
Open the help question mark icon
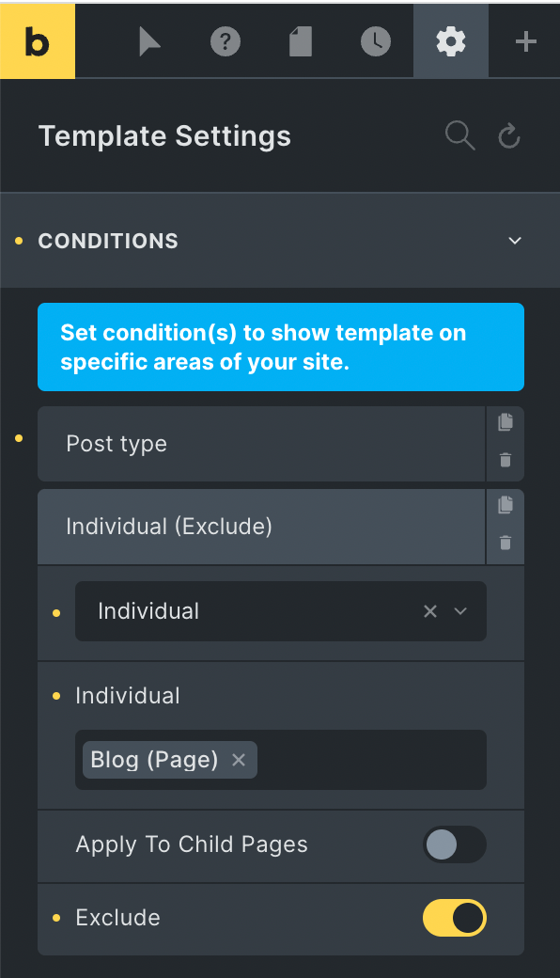(x=225, y=40)
